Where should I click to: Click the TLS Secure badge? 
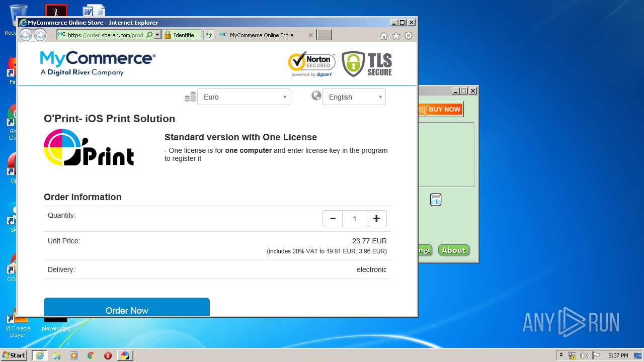tap(367, 64)
